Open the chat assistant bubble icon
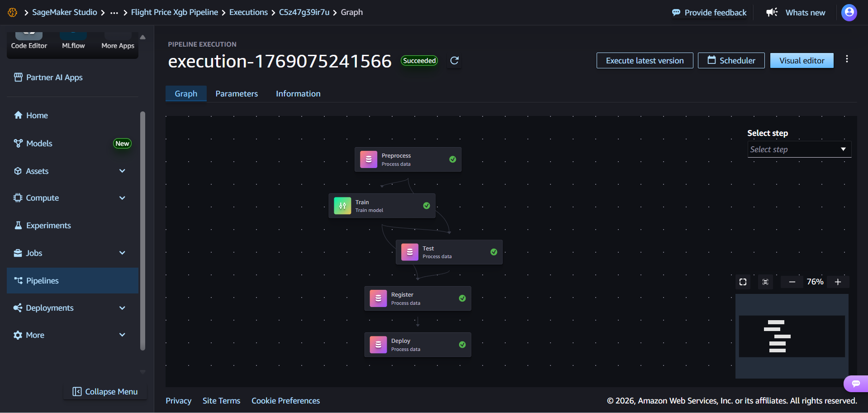Viewport: 868px width, 413px height. (856, 384)
